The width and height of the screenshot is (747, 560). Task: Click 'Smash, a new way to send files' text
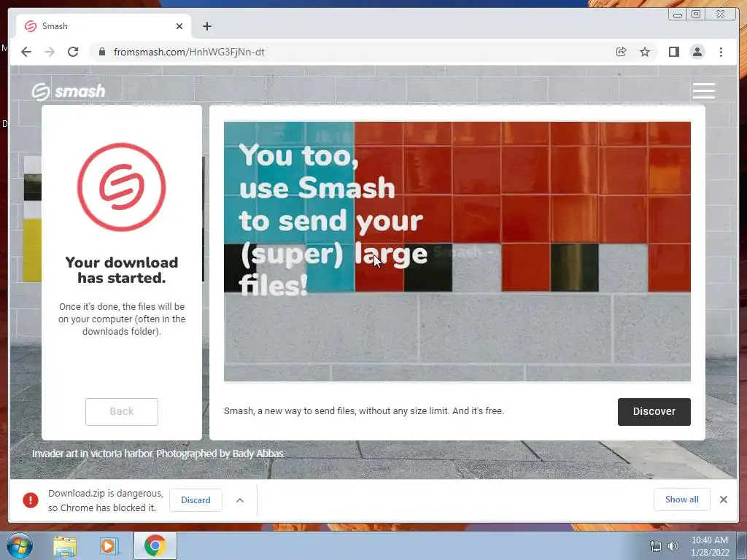pos(363,411)
